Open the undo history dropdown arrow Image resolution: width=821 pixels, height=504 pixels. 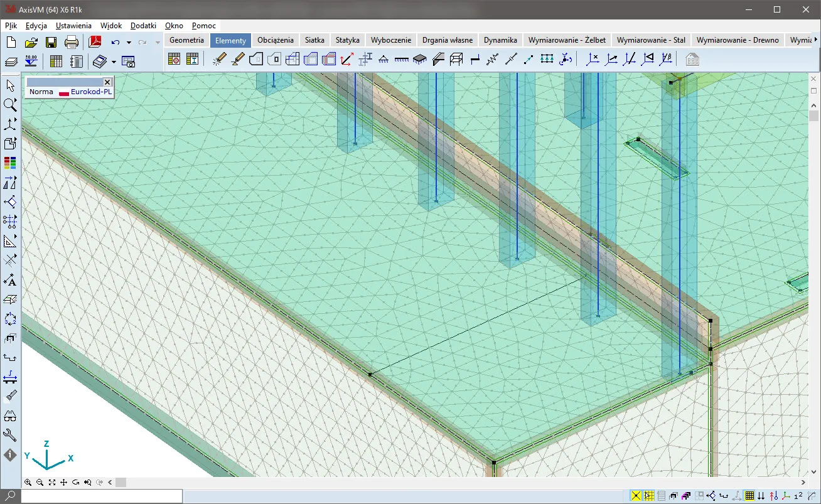click(x=129, y=43)
